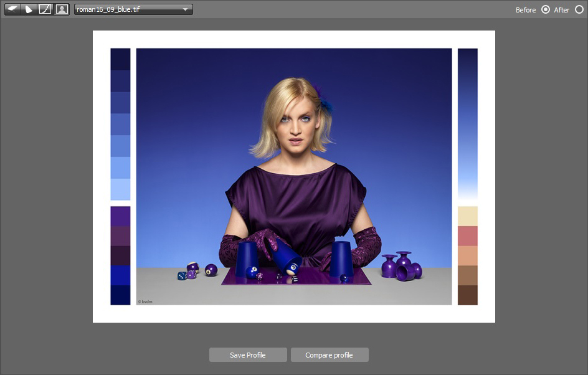Click the vivid royal blue swatch, lower left

coord(120,275)
